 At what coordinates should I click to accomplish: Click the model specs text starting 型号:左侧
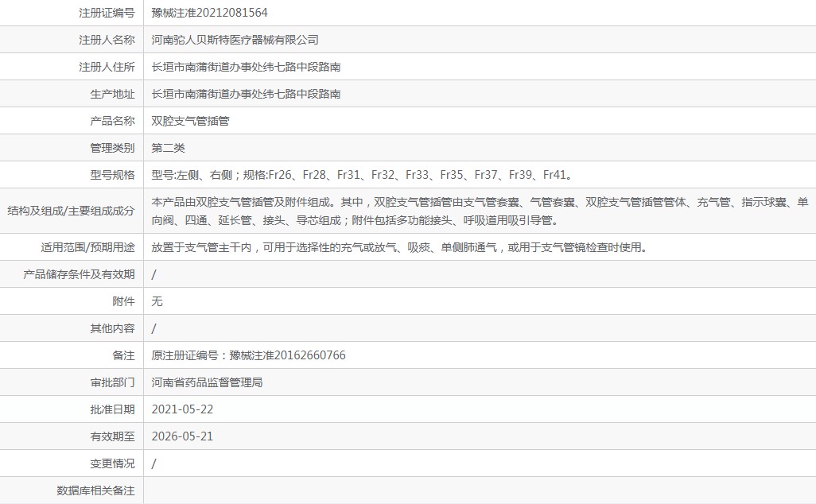(x=362, y=175)
